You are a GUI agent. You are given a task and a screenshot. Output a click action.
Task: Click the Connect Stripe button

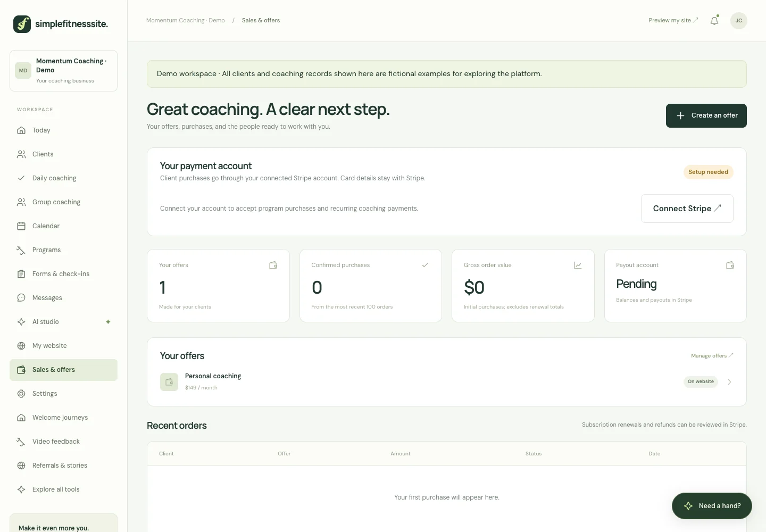(x=687, y=209)
